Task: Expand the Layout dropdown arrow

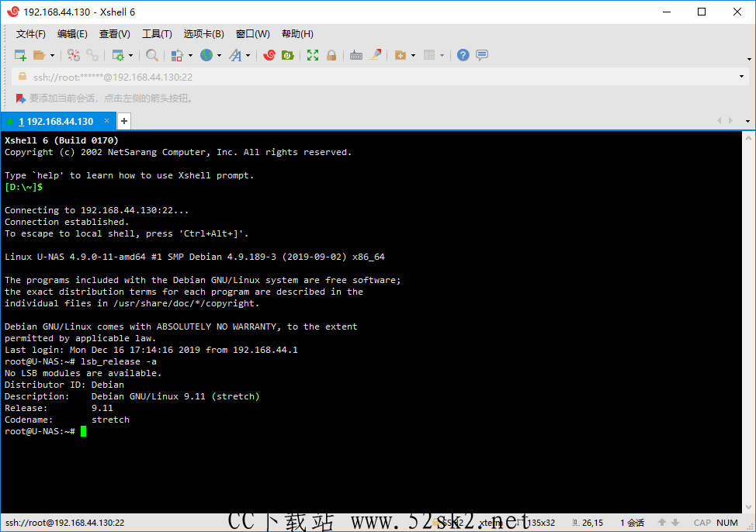Action: click(x=442, y=56)
